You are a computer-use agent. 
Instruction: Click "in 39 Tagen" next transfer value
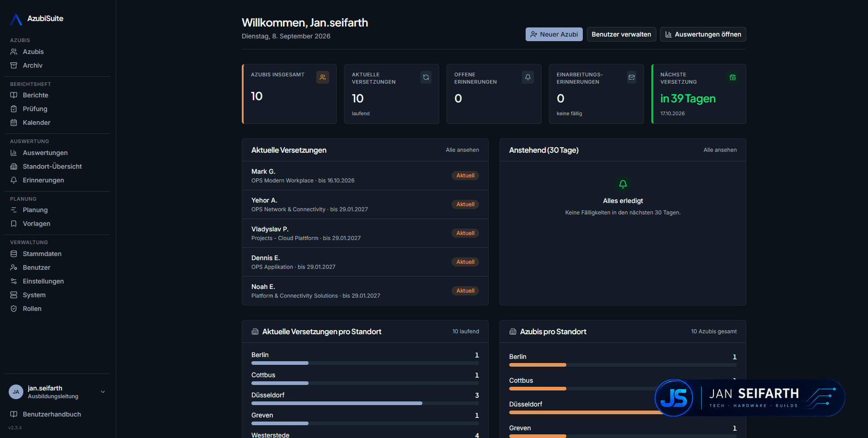[x=688, y=98]
